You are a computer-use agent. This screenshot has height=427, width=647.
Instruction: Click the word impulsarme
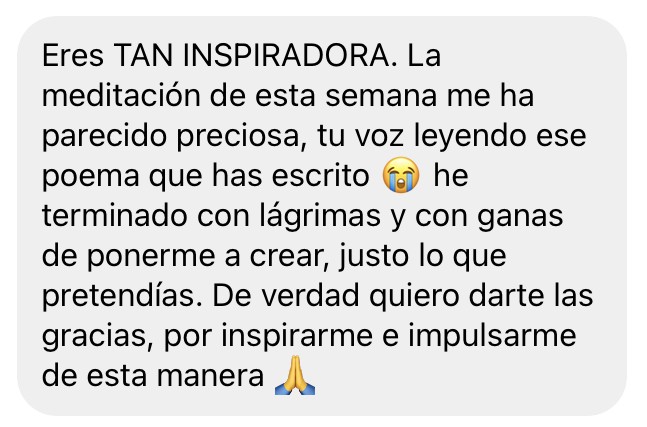coord(492,337)
